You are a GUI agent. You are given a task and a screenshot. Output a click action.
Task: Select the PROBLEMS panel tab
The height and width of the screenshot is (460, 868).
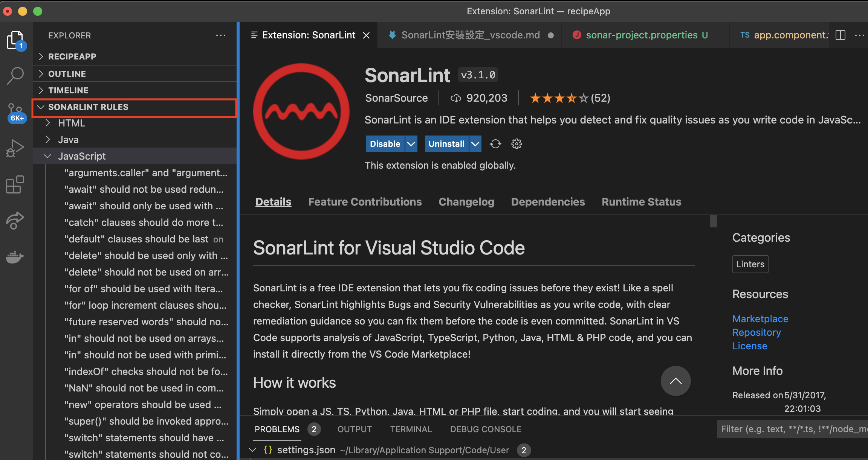tap(277, 429)
